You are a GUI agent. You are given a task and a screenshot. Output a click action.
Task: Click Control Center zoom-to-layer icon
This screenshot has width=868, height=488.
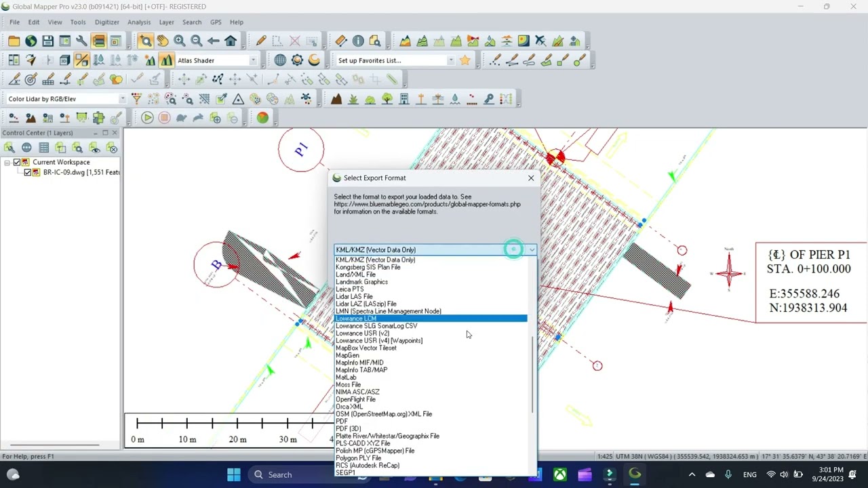coord(78,148)
